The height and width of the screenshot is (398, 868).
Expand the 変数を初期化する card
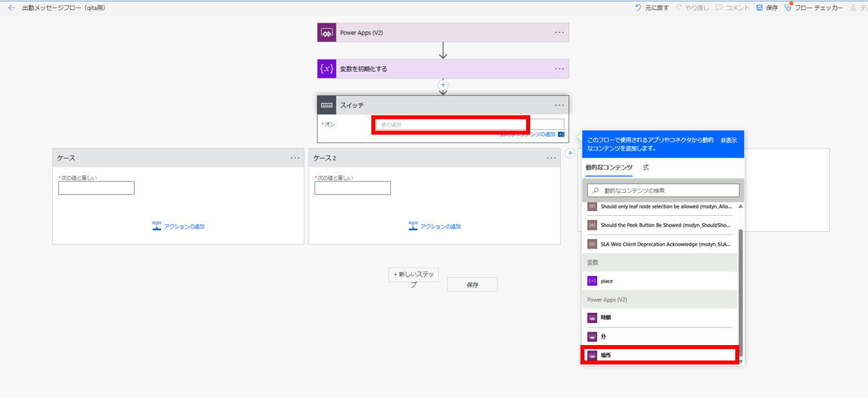[x=443, y=68]
